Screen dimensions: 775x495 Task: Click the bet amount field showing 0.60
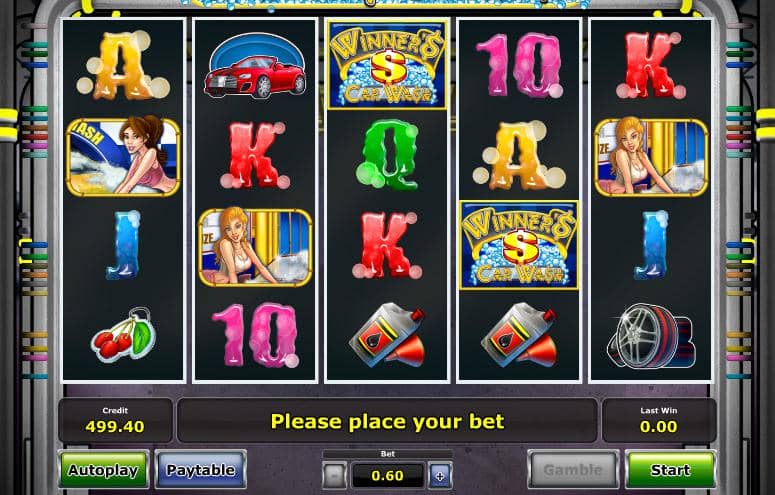pos(388,476)
